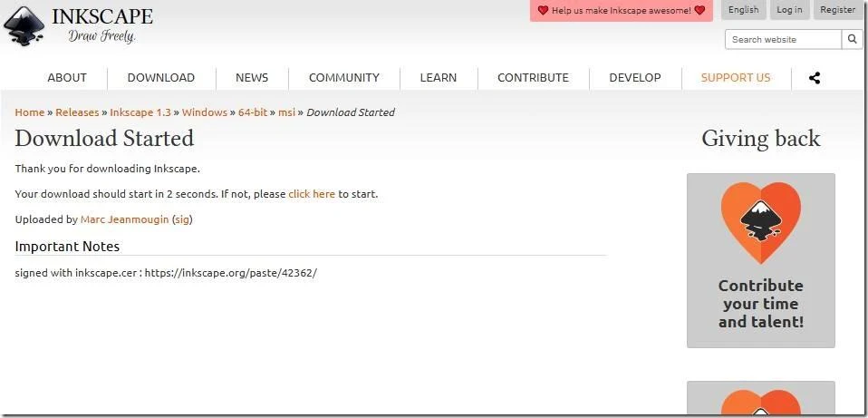Open the CONTRIBUTE menu
This screenshot has width=868, height=418.
pyautogui.click(x=533, y=78)
